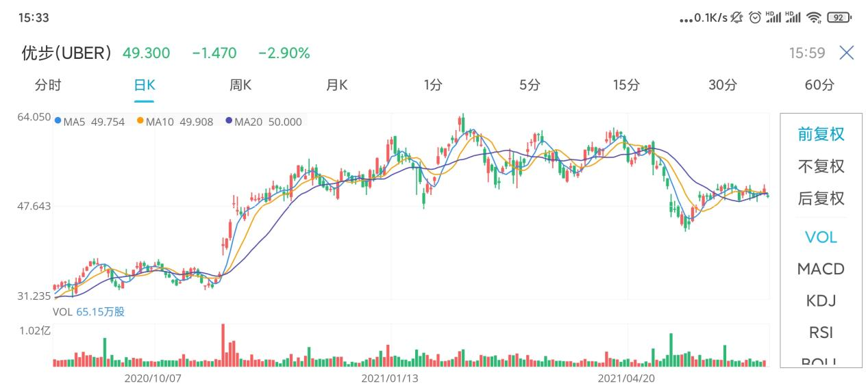Switch indicator to KDJ
The image size is (868, 390).
point(821,300)
